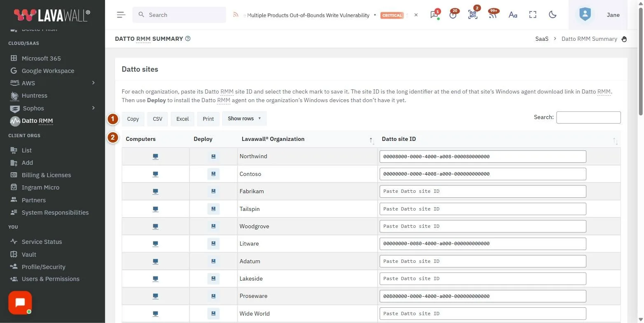Select Datto RMM in sidebar

pyautogui.click(x=37, y=121)
